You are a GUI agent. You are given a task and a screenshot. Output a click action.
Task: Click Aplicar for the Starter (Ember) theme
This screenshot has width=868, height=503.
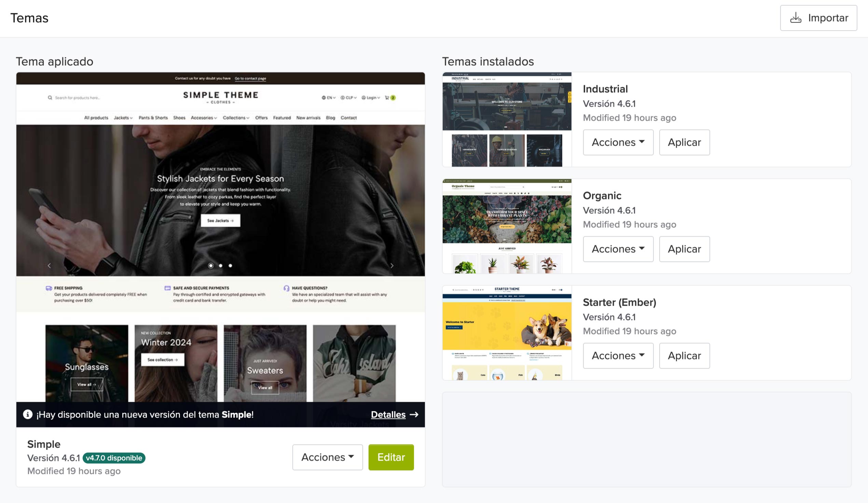(x=684, y=355)
